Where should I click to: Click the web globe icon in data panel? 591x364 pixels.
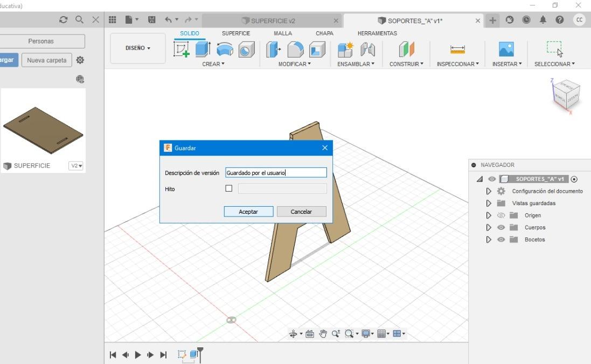point(80,79)
